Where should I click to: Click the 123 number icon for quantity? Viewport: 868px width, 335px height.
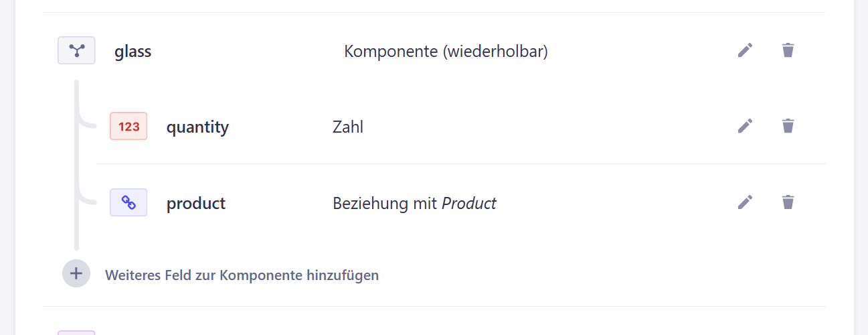pyautogui.click(x=128, y=127)
